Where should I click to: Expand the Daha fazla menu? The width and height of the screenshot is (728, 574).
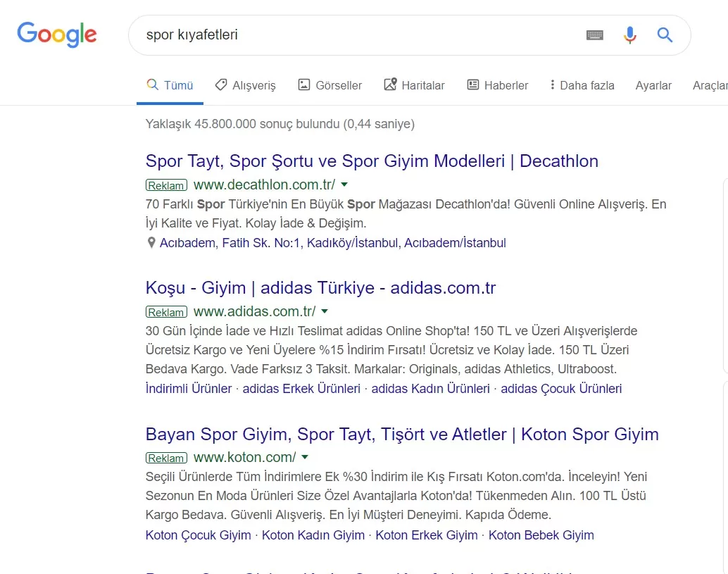[x=582, y=85]
